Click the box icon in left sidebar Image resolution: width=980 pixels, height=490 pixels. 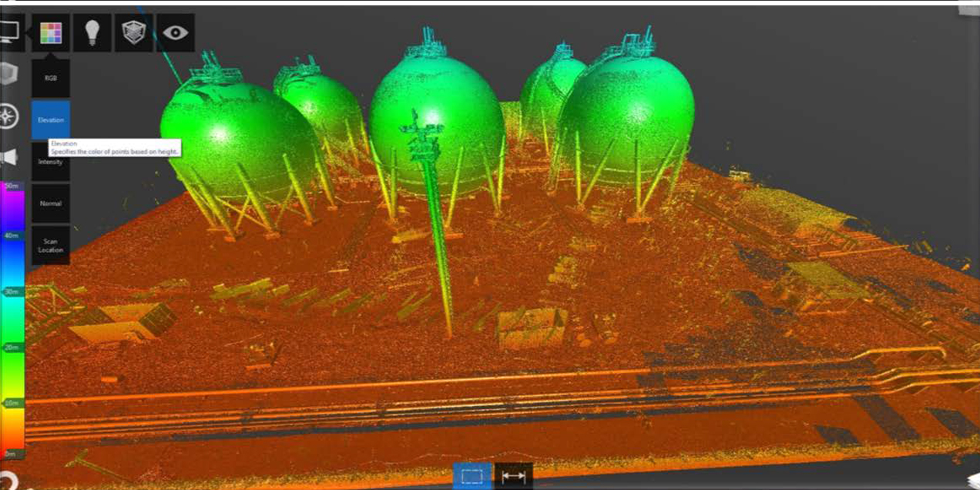pos(8,76)
